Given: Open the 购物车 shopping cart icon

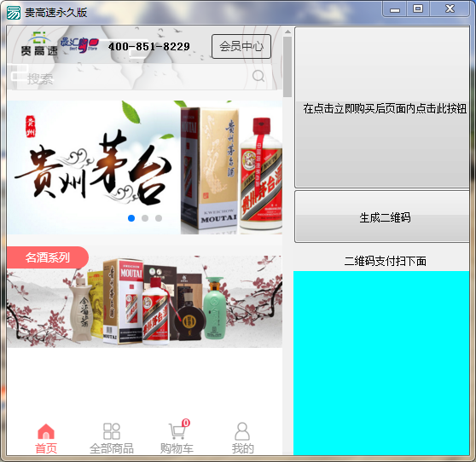Looking at the screenshot, I should pyautogui.click(x=177, y=431).
